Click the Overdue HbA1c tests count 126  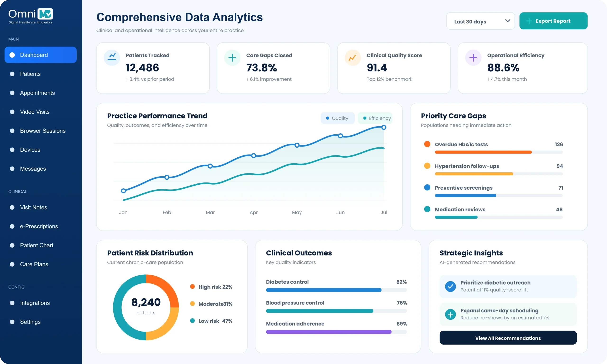(559, 145)
